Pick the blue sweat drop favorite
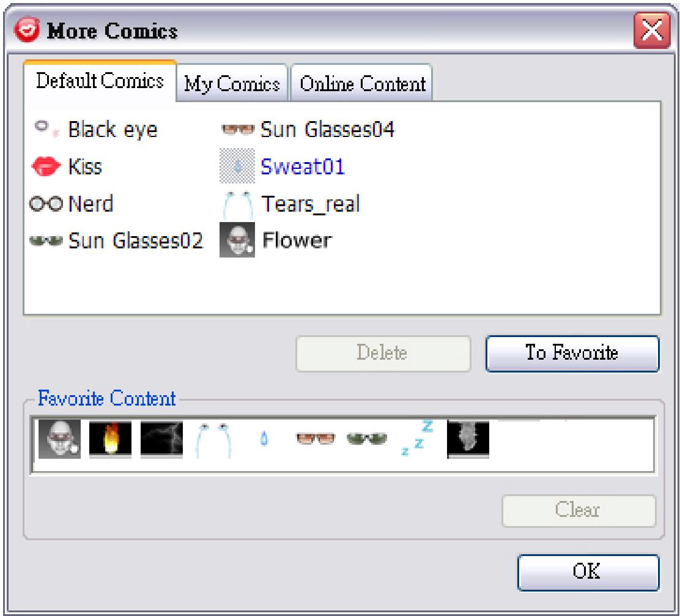680x616 pixels. pyautogui.click(x=264, y=439)
